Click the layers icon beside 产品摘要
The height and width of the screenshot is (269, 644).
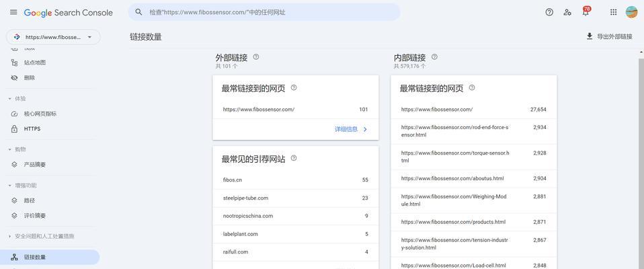tap(14, 165)
